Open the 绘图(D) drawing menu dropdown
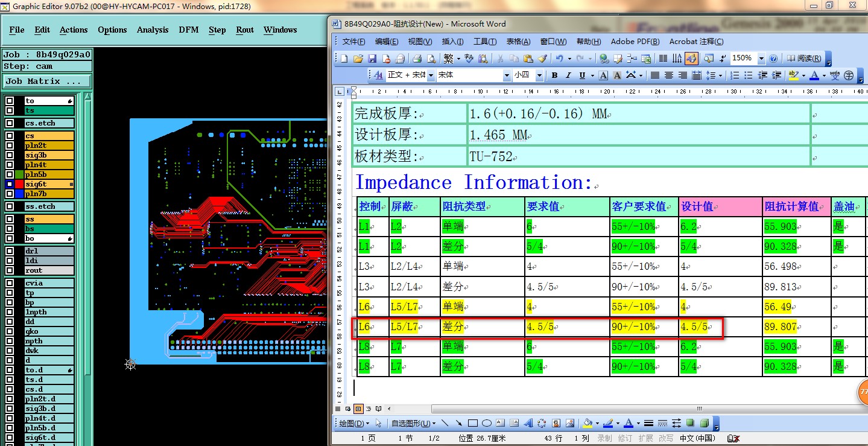Viewport: 868px width, 446px height. [353, 423]
